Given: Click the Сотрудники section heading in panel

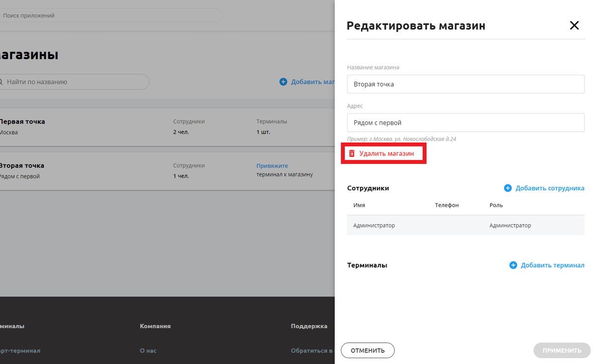Looking at the screenshot, I should click(368, 188).
